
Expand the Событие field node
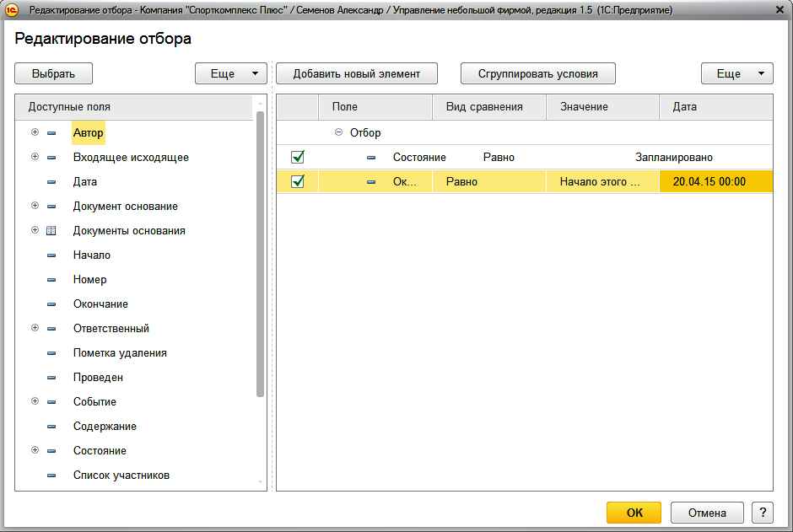[35, 401]
